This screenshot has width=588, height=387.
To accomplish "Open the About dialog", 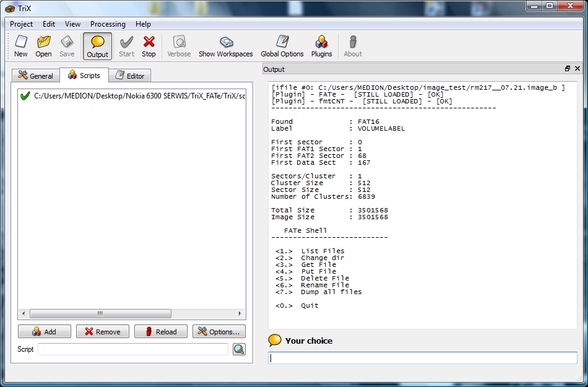I will pos(353,46).
